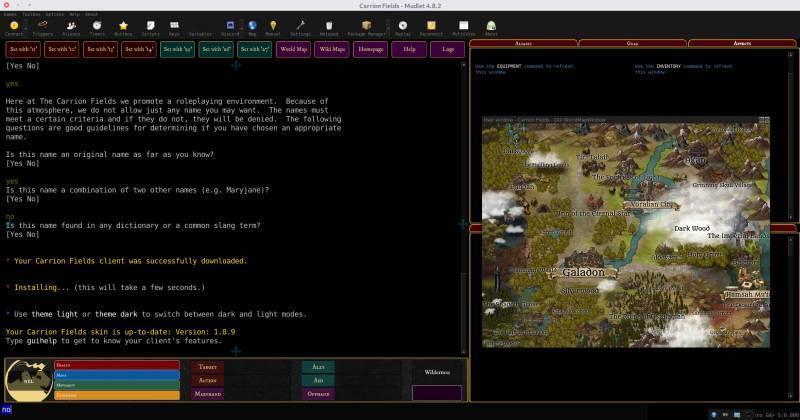Show the Map via toolbar icon
Image resolution: width=800 pixels, height=420 pixels.
tap(252, 27)
